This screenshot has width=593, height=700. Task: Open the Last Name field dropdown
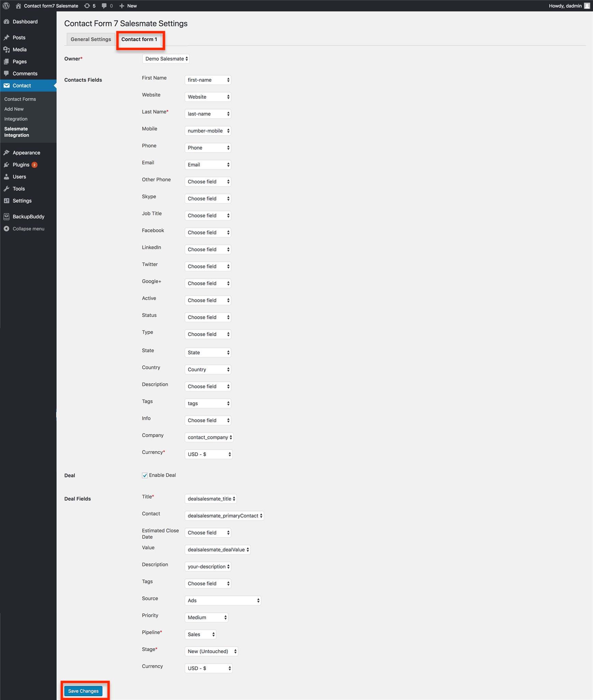pos(208,114)
